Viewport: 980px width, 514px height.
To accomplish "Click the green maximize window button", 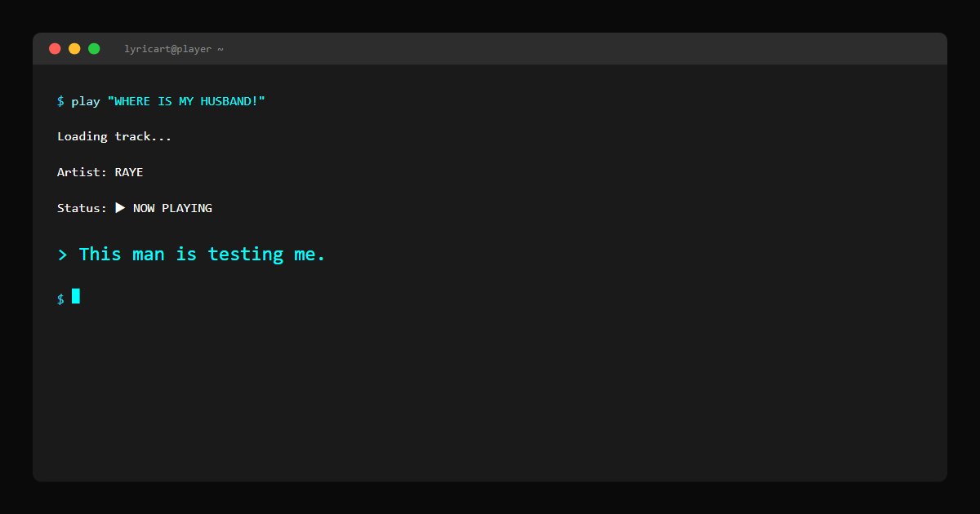I will coord(94,49).
